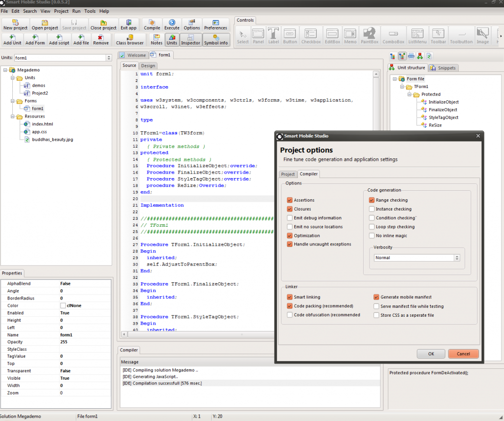
Task: Open the Run menu
Action: [76, 11]
